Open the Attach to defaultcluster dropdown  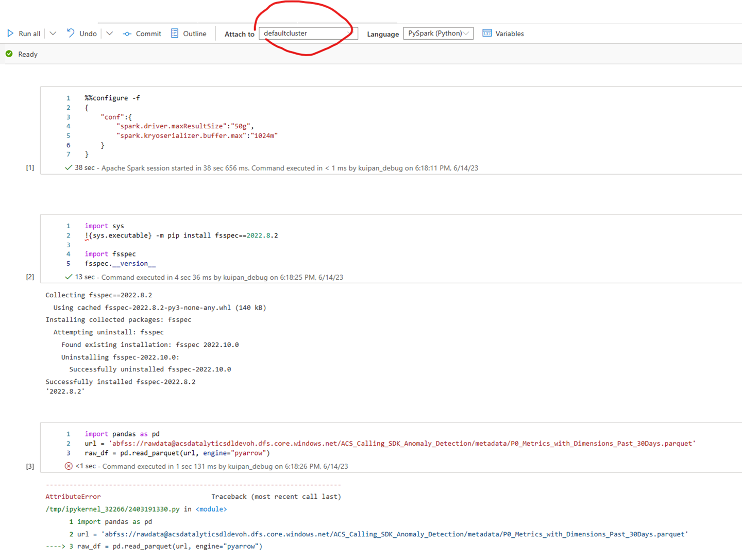pos(308,33)
